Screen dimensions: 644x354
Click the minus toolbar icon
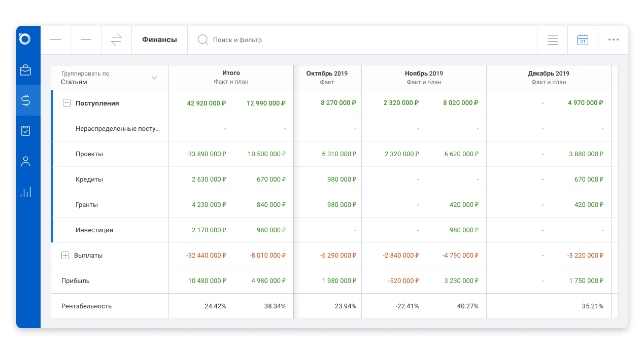[x=56, y=40]
